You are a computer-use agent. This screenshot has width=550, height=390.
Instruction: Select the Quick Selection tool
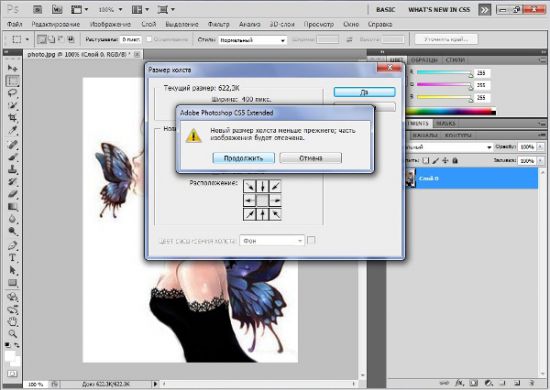(13, 105)
